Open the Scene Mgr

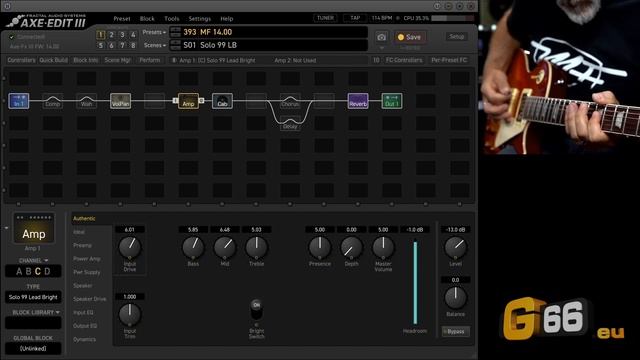[x=118, y=60]
